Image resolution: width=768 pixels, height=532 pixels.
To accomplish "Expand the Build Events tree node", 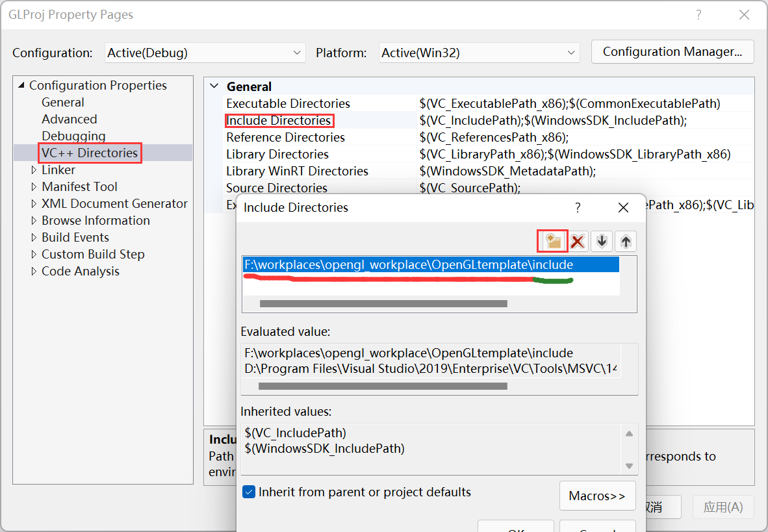I will click(34, 237).
